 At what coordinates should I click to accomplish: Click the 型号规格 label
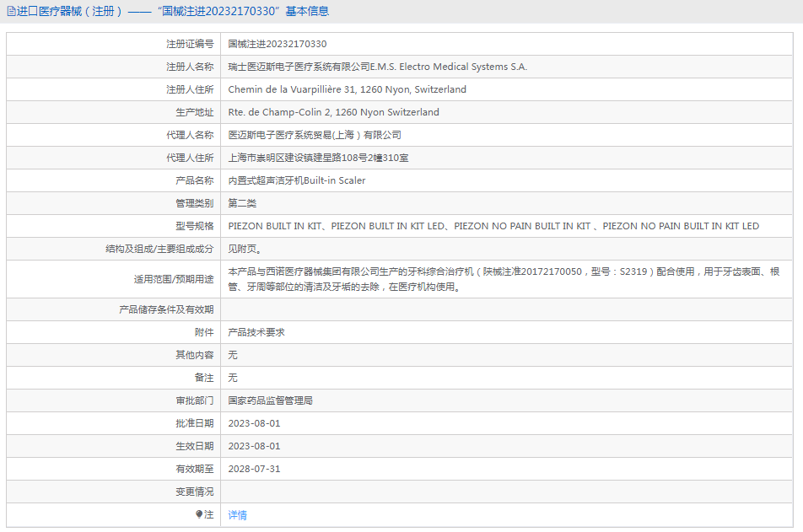point(195,226)
